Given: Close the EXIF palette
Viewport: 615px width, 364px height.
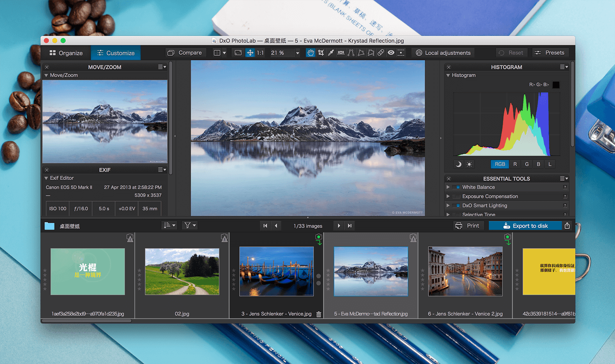Looking at the screenshot, I should click(x=47, y=170).
